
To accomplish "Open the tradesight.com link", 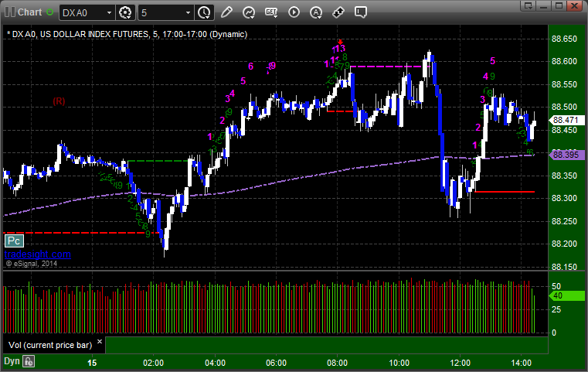I will click(x=38, y=254).
